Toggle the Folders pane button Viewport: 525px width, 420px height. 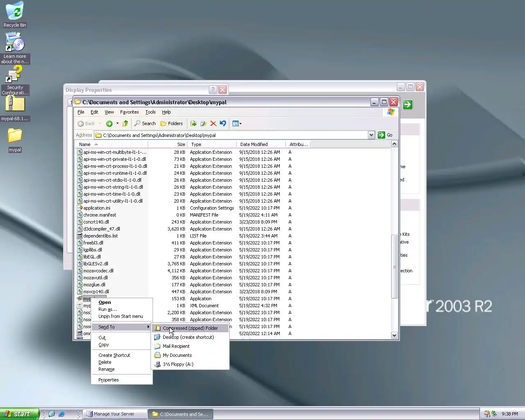171,123
